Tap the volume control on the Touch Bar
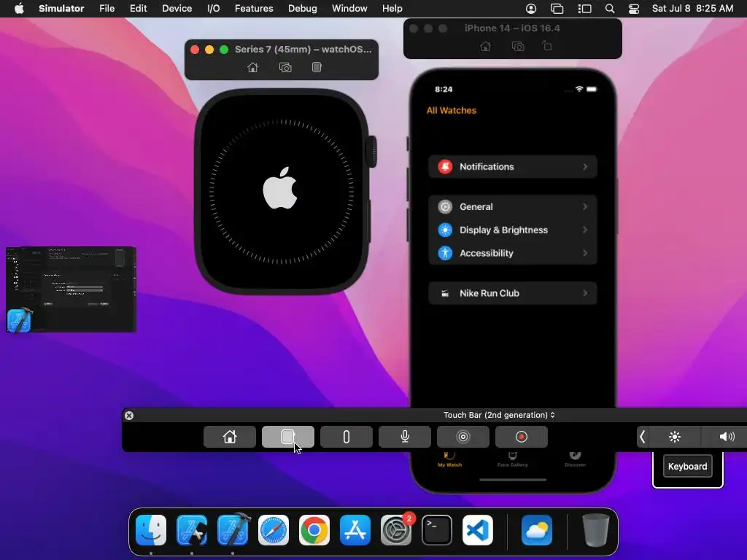This screenshot has width=747, height=560. coord(726,437)
